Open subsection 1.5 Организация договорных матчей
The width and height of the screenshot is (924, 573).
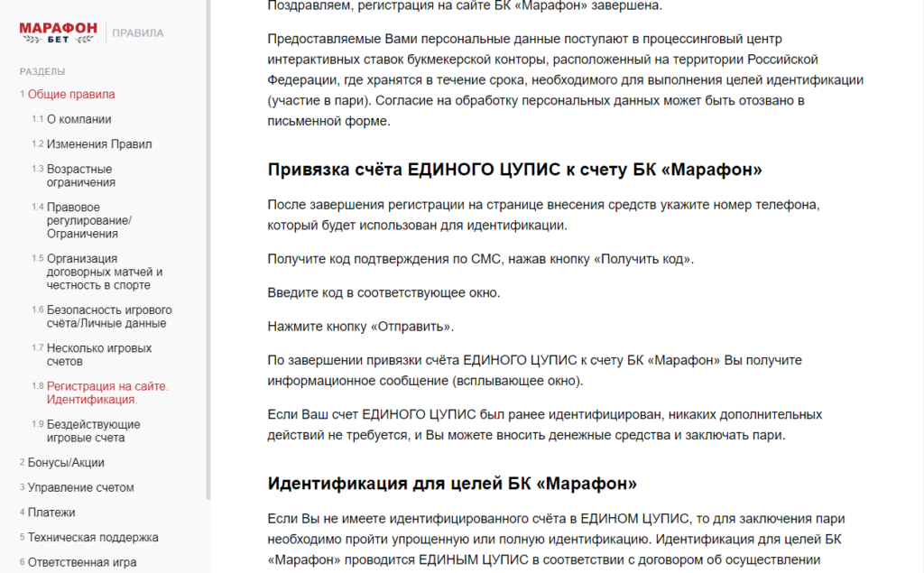pos(105,272)
